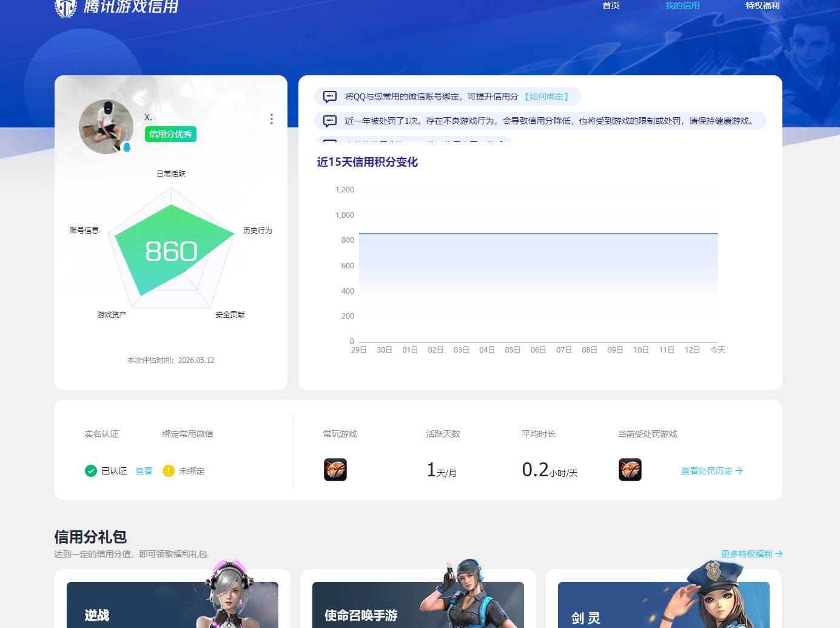Click the message icon beside the QQ binding notice
840x628 pixels.
tap(330, 96)
